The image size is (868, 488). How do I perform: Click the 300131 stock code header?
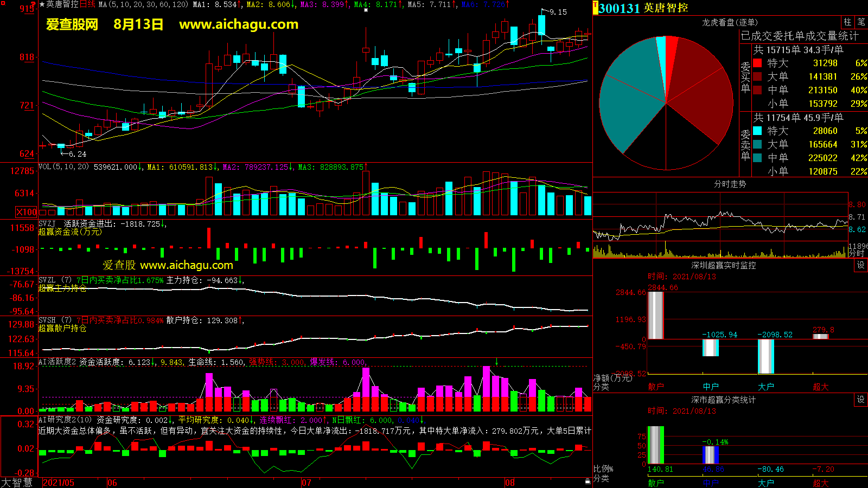tap(619, 8)
